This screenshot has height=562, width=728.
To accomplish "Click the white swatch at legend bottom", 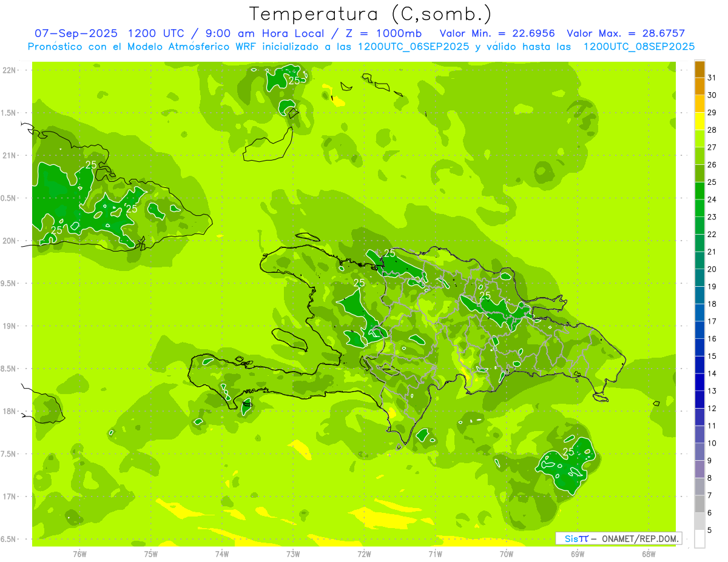I will [x=699, y=539].
